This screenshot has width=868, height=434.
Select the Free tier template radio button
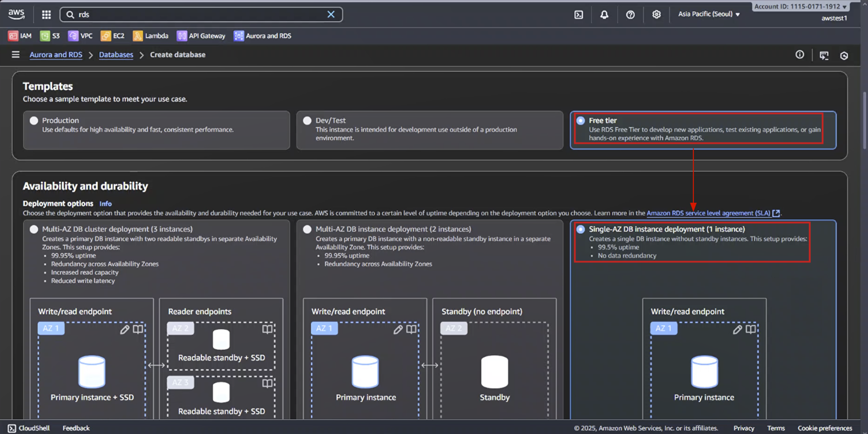point(581,120)
